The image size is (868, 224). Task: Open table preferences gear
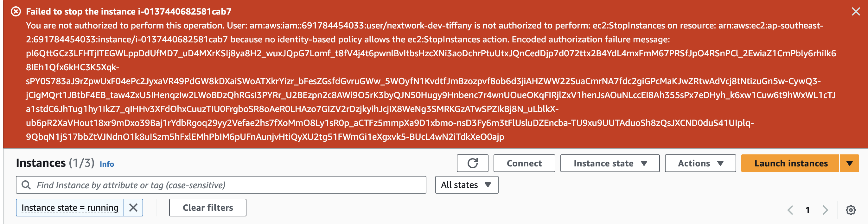851,210
